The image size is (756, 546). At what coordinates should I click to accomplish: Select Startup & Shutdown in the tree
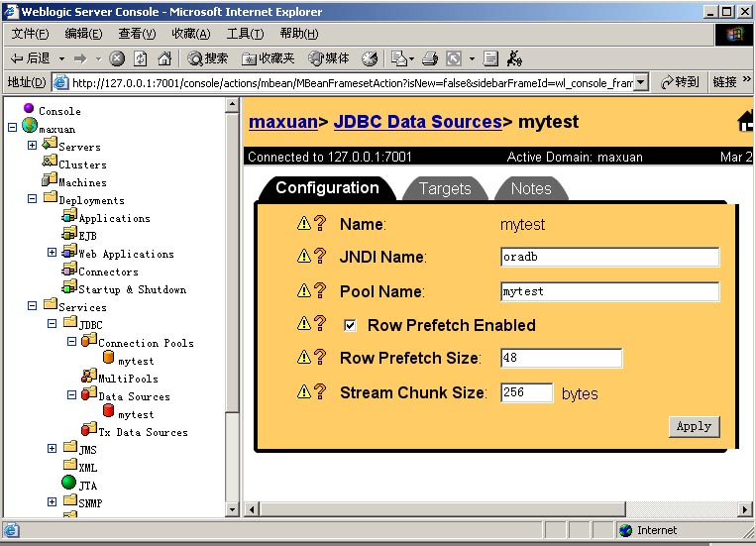point(132,289)
